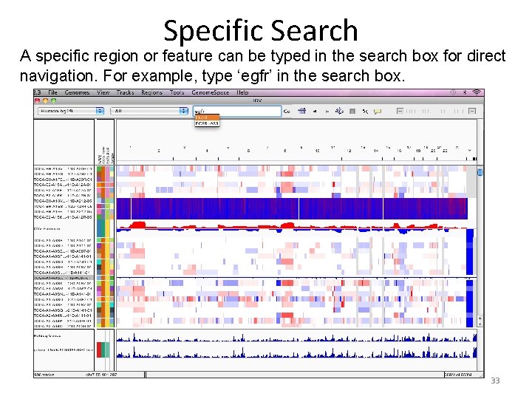The width and height of the screenshot is (532, 399).
Task: Click the upper blue bar chart track
Action: click(296, 338)
